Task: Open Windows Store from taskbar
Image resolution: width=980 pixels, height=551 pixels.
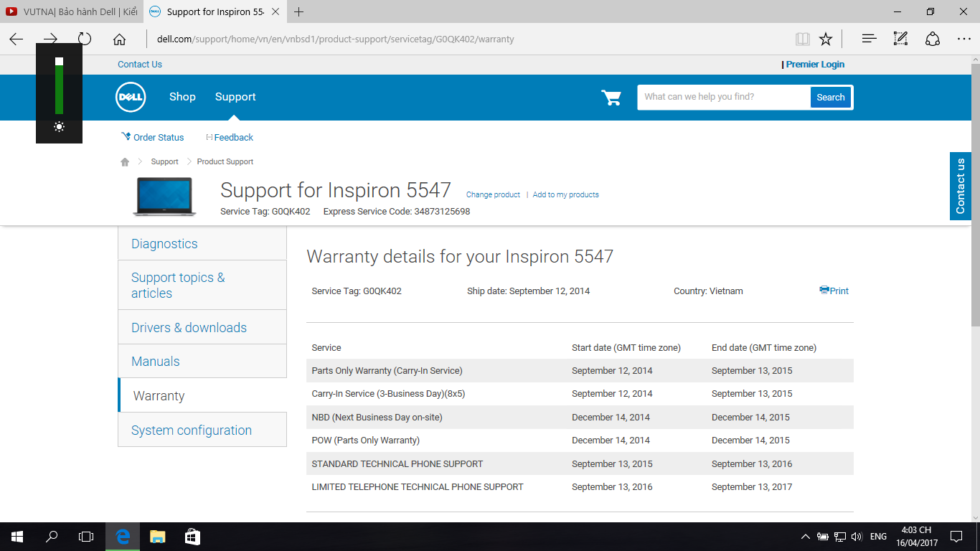Action: [192, 537]
